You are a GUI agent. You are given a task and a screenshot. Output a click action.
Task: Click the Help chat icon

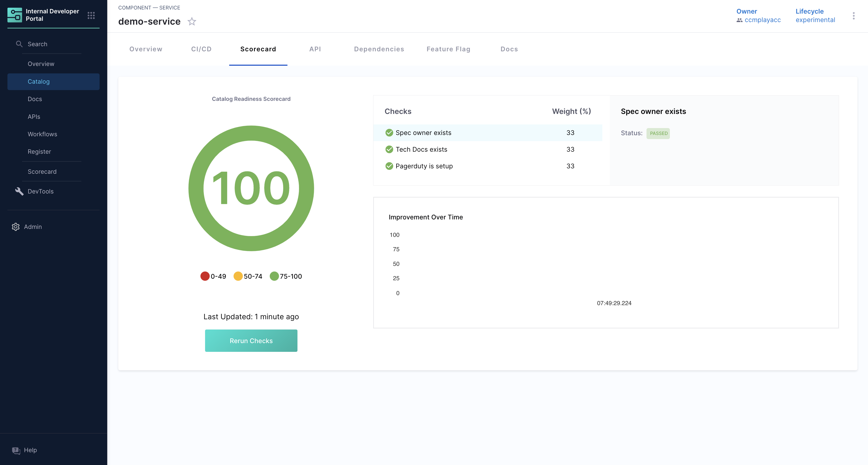click(x=16, y=451)
